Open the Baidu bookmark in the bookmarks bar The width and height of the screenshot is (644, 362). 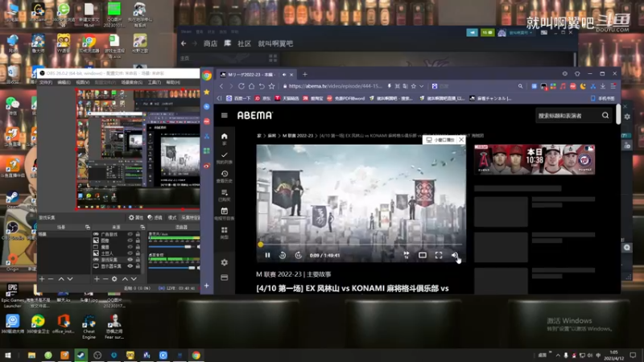238,98
